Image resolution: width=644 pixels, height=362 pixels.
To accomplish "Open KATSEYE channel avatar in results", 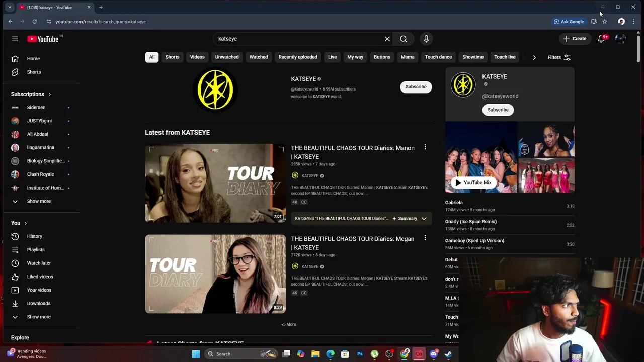I will (x=215, y=89).
